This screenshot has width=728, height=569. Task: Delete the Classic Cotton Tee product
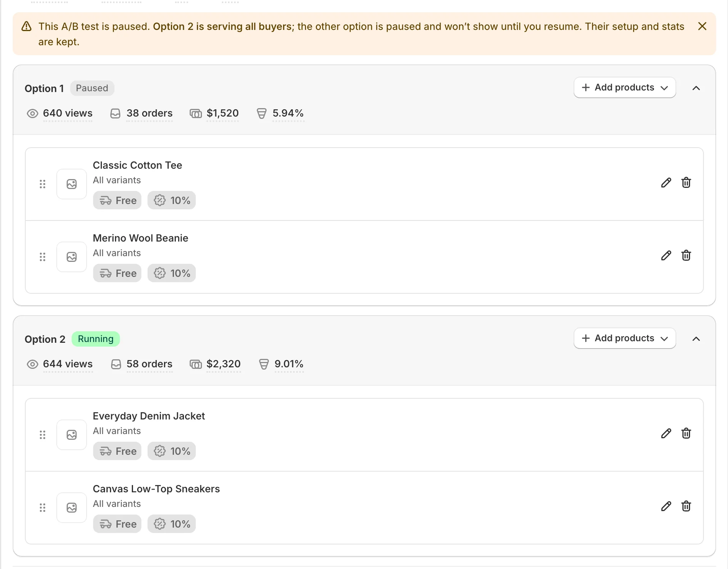pyautogui.click(x=686, y=183)
